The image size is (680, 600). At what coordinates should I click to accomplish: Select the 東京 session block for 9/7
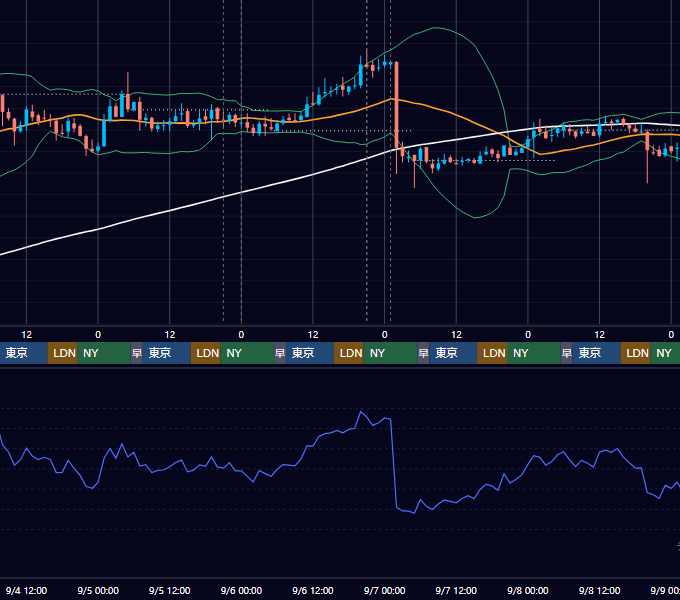[453, 353]
